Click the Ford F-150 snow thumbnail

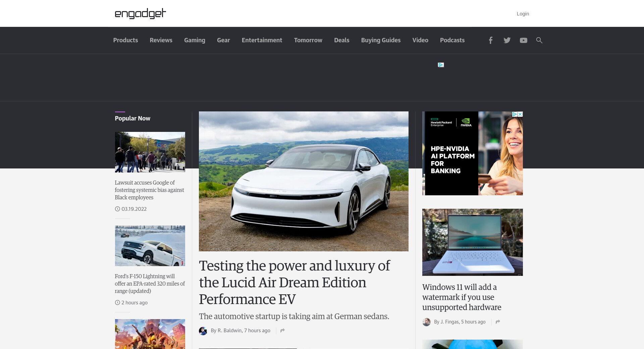click(150, 246)
